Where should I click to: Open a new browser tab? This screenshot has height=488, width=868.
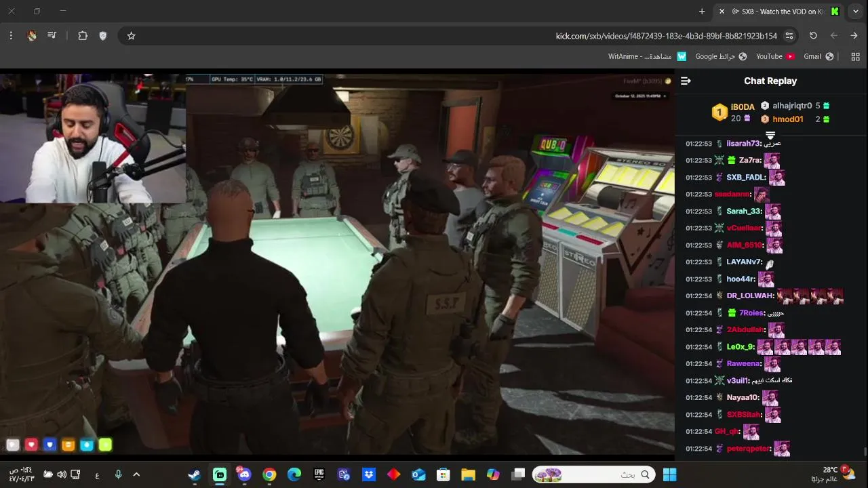(702, 12)
